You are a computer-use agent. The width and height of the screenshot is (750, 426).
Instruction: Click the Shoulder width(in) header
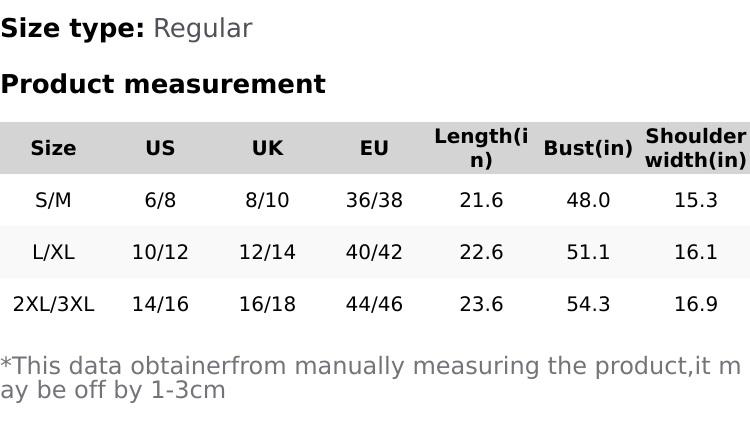(x=695, y=148)
